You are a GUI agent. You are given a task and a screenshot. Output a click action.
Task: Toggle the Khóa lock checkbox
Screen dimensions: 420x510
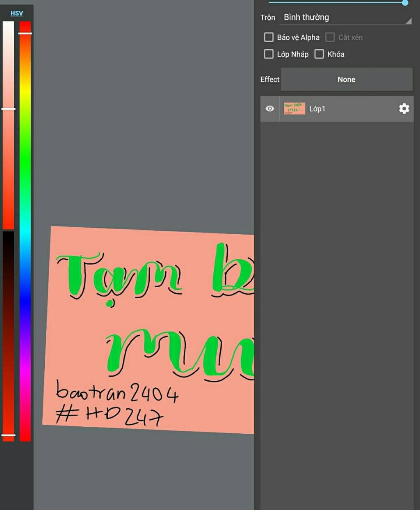319,54
